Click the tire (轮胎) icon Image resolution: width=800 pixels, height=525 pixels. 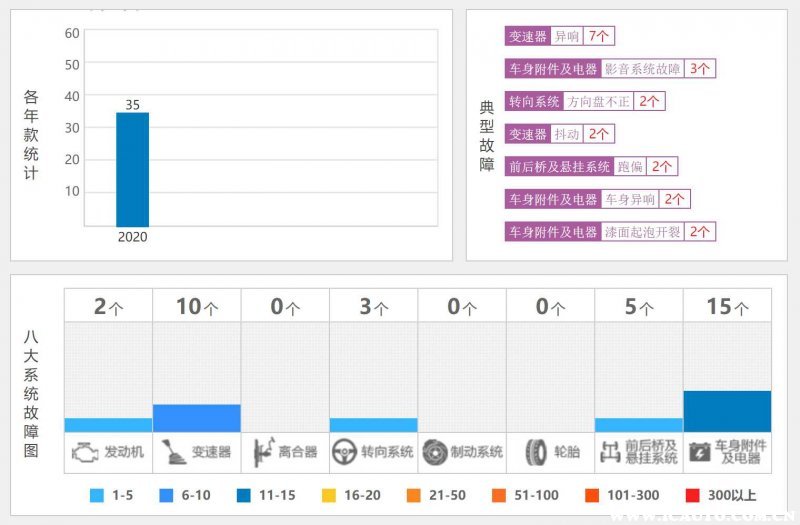(x=536, y=451)
